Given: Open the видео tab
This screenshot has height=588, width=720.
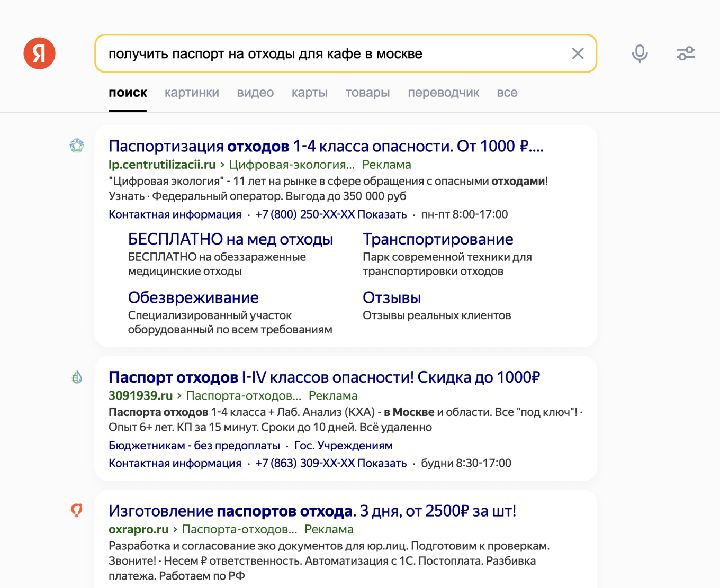Looking at the screenshot, I should click(x=255, y=93).
